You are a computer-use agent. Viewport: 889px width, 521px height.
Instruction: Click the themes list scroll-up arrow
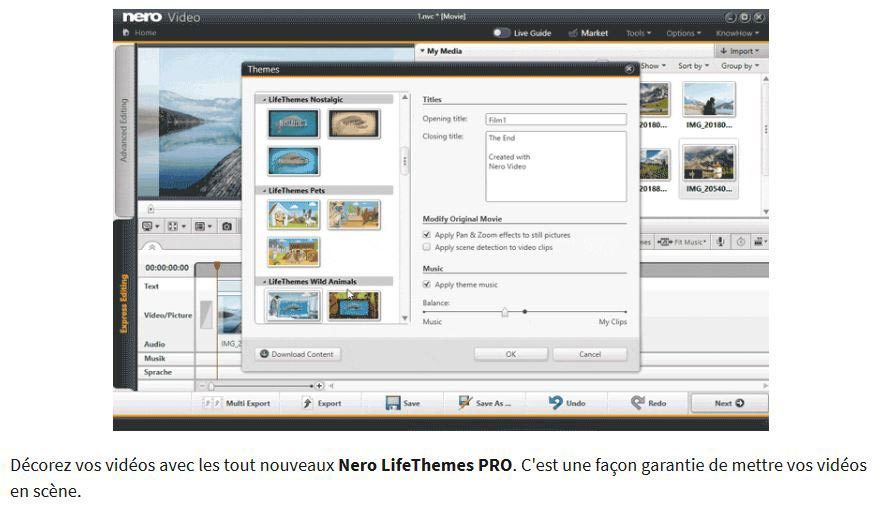click(x=405, y=98)
